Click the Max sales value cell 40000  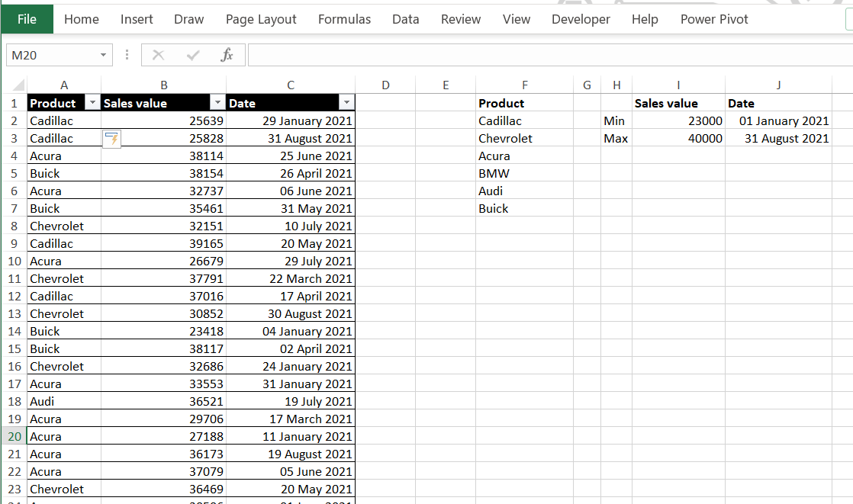pos(678,138)
